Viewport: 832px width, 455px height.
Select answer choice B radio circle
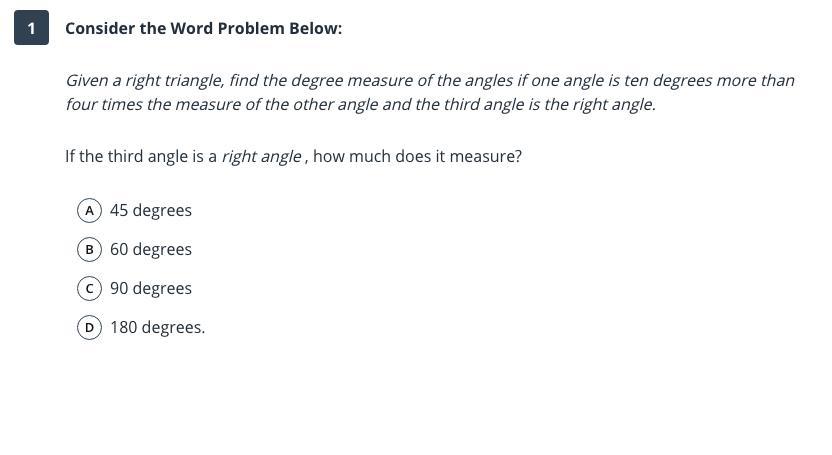(89, 249)
